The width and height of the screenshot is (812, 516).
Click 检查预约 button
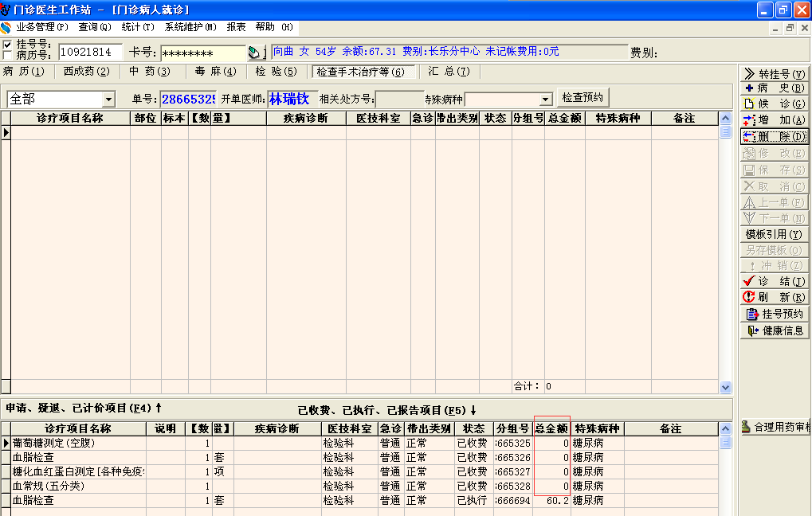point(583,97)
